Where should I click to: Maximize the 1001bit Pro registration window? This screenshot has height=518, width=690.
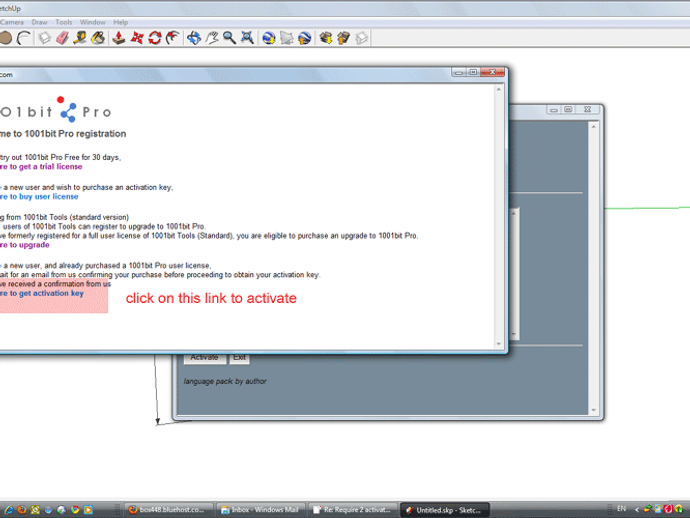point(473,72)
